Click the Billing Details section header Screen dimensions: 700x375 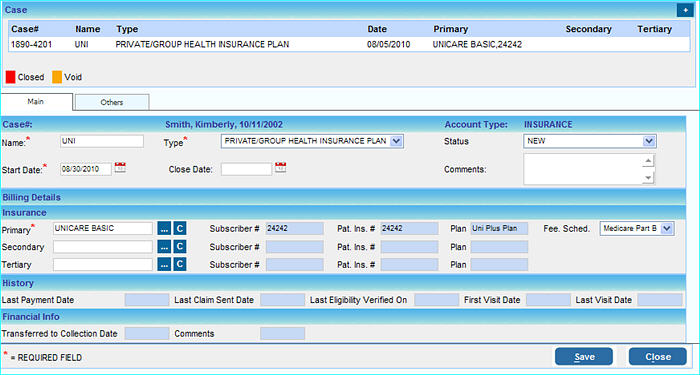343,197
